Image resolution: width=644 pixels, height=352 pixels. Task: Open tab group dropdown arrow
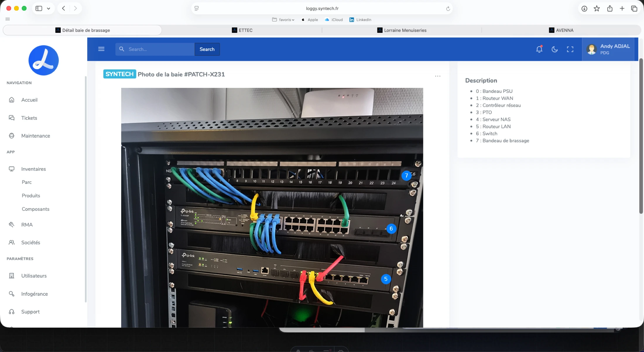tap(49, 8)
